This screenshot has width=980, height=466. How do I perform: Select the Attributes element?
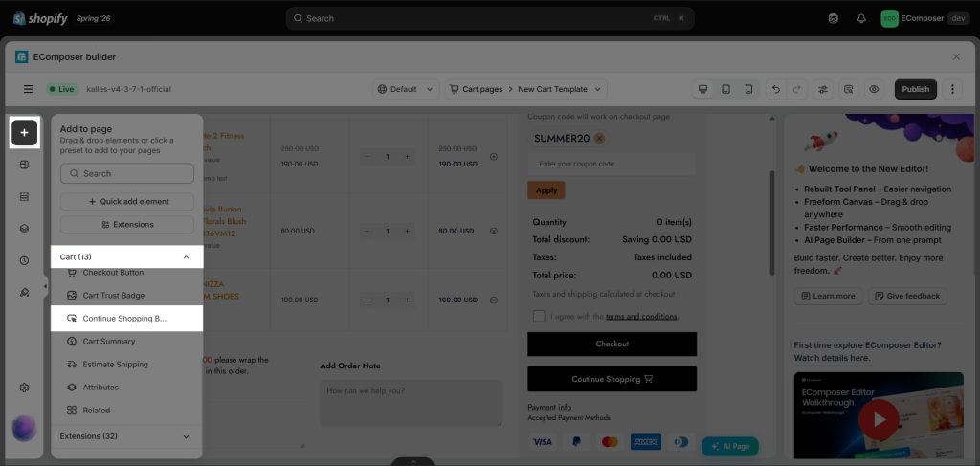(127, 388)
